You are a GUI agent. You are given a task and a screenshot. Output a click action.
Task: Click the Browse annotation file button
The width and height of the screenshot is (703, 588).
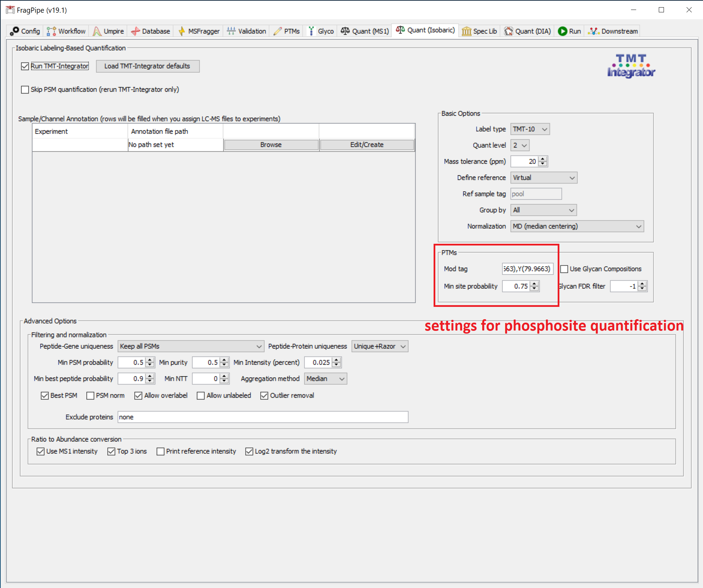click(x=271, y=145)
